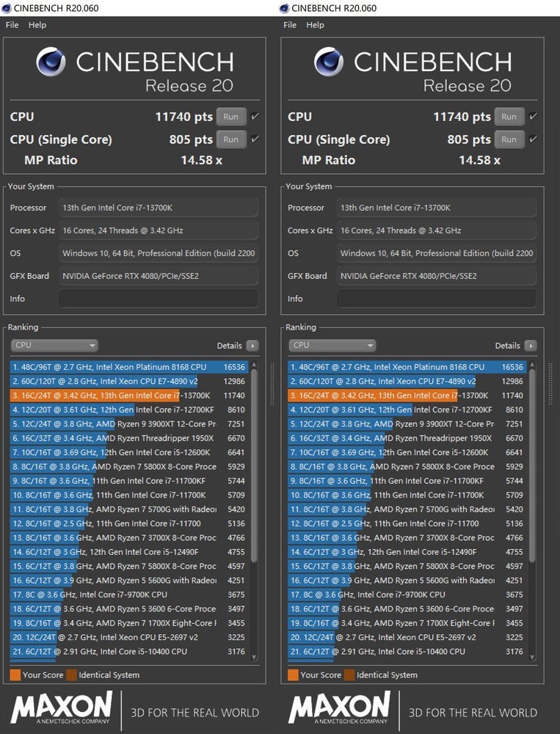560x734 pixels.
Task: Open Help menu in left Cinebench window
Action: [37, 25]
